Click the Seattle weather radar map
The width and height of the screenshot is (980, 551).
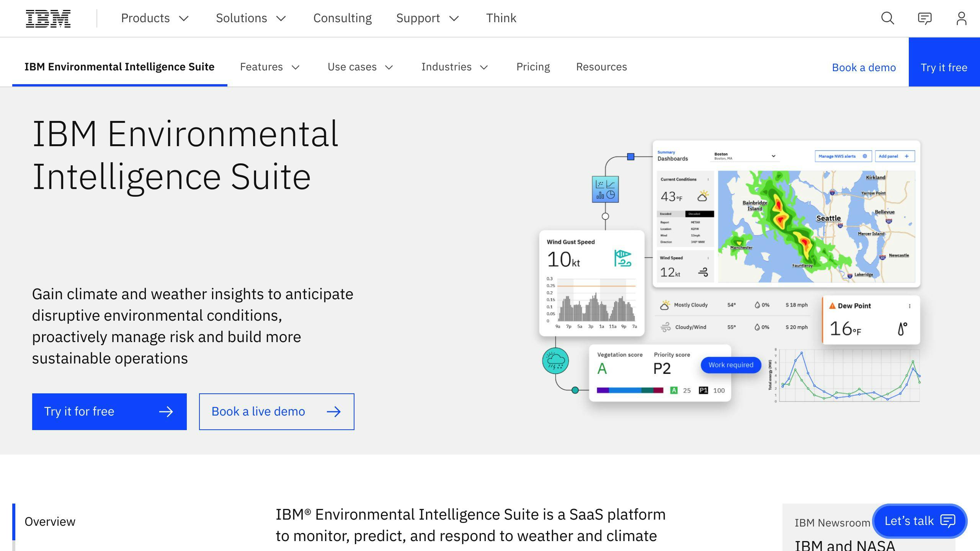[817, 227]
